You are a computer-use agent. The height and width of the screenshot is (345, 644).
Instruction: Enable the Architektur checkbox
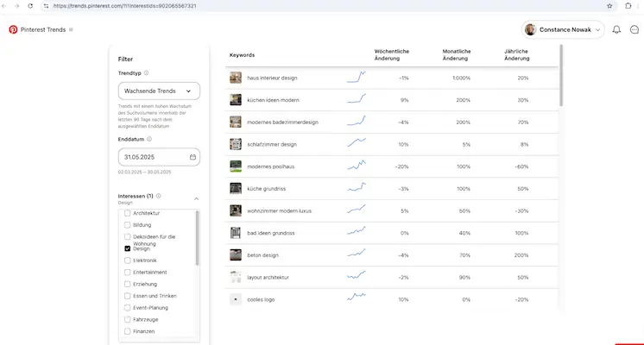pyautogui.click(x=128, y=213)
